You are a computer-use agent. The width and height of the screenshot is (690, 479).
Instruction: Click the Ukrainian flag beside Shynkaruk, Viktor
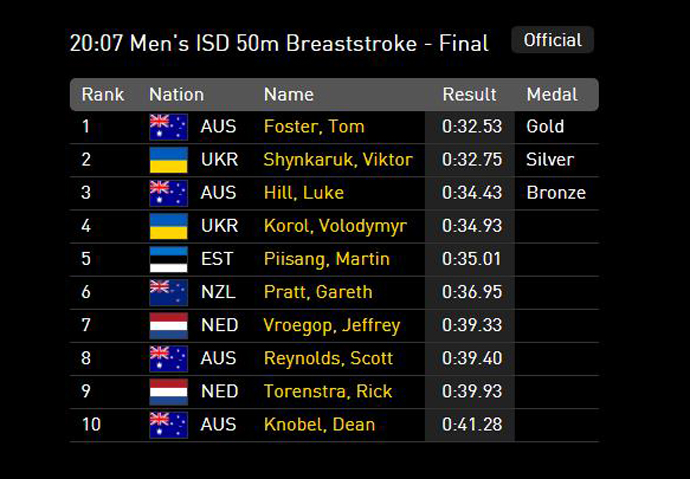168,160
